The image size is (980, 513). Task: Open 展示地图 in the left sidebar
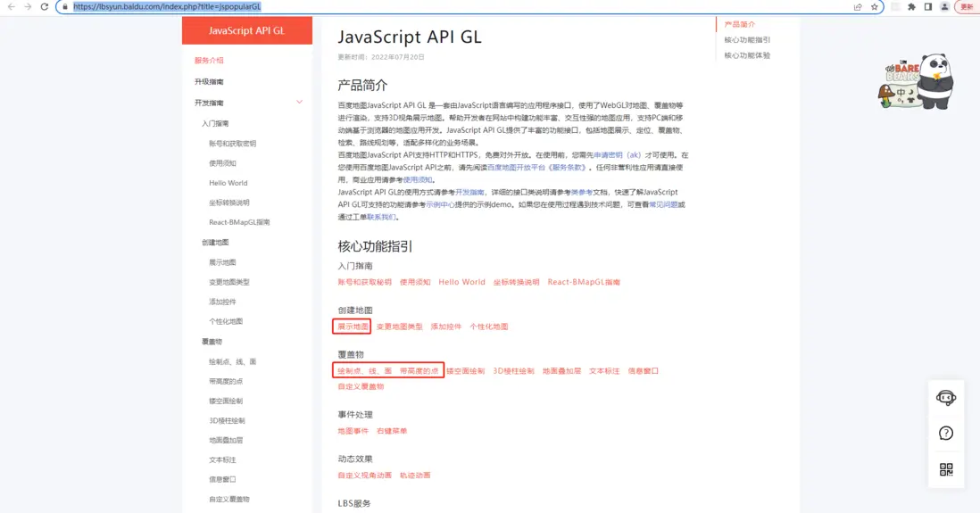(222, 262)
